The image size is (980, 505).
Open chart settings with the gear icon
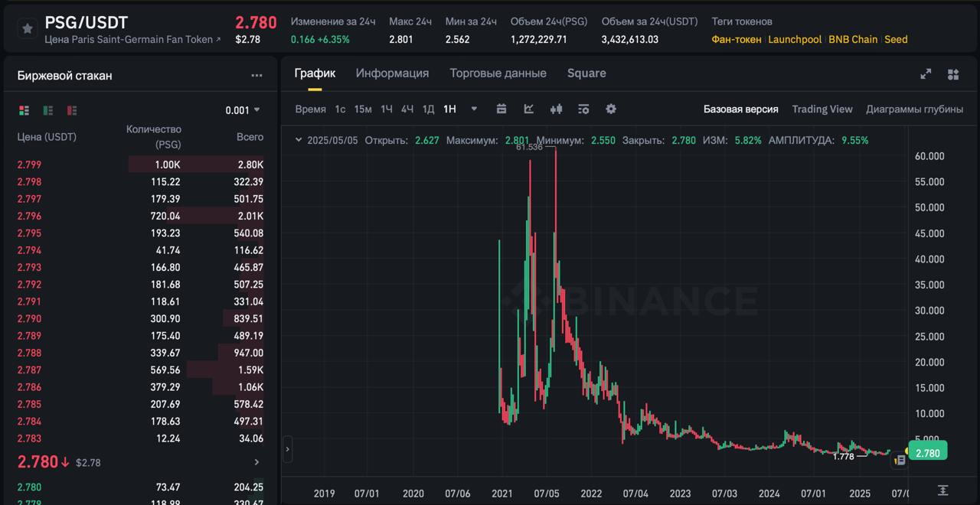[611, 109]
